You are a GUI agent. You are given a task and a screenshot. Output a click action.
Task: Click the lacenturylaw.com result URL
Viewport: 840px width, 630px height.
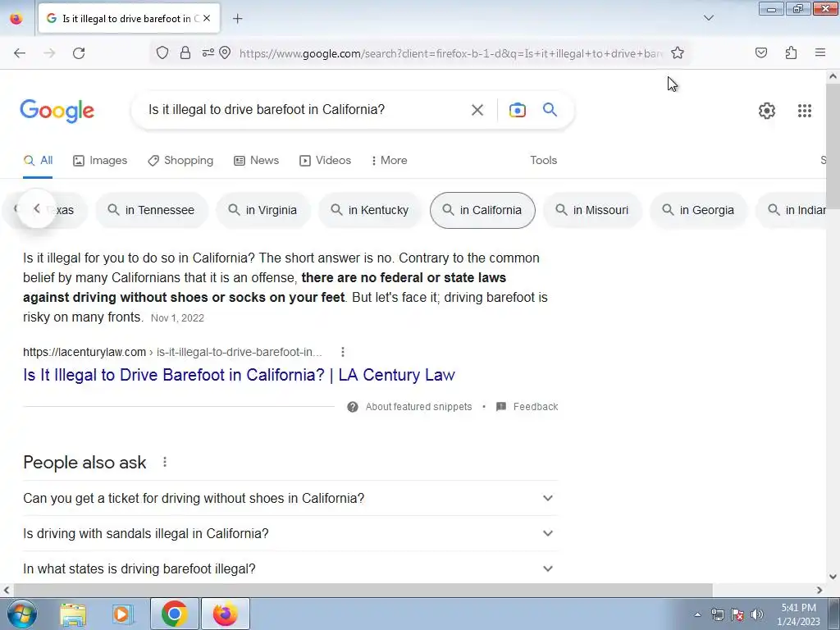(172, 352)
